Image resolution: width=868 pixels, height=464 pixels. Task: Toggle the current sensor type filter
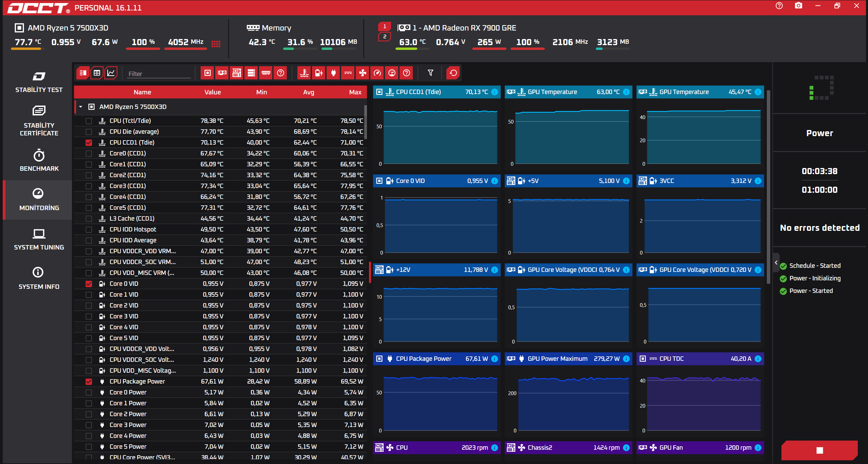point(348,73)
